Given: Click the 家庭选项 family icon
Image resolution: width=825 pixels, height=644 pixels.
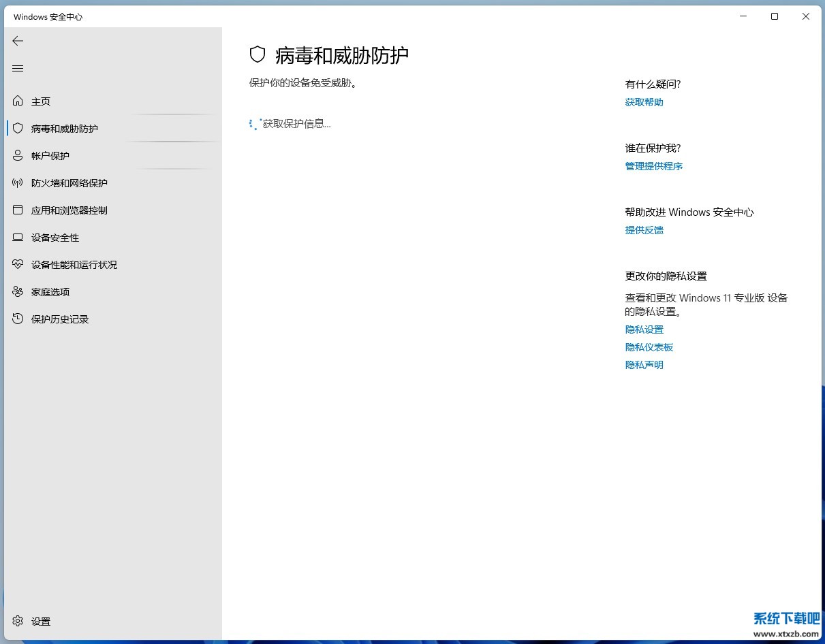Looking at the screenshot, I should [x=18, y=292].
